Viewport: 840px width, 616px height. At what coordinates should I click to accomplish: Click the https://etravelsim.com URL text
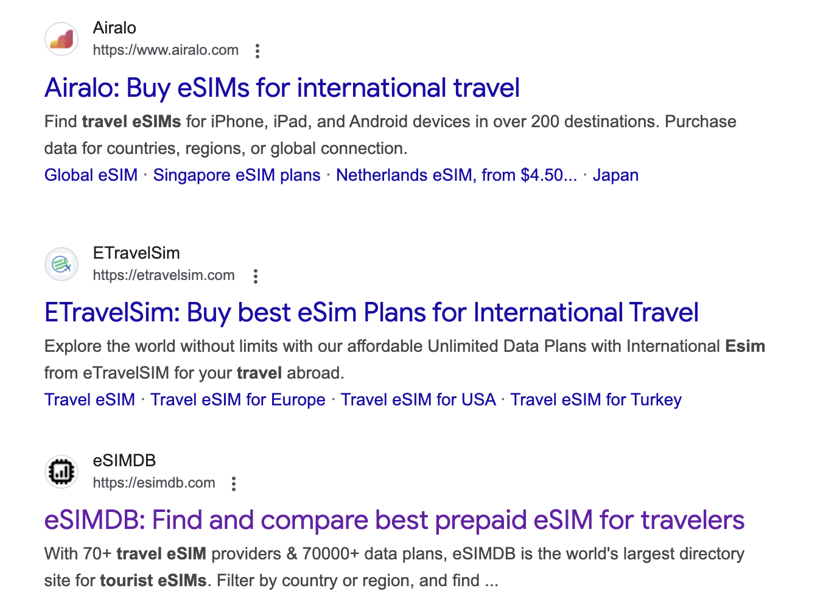tap(164, 276)
